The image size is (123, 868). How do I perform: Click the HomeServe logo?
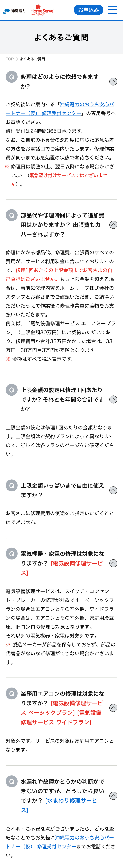[x=42, y=11]
